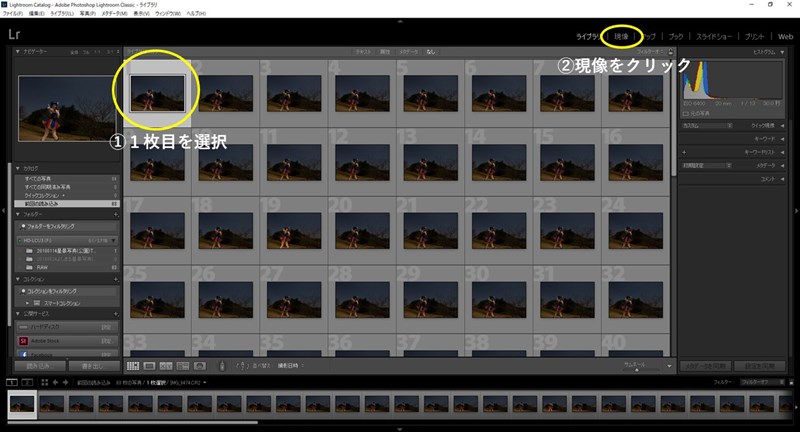Viewport: 800px width, 432px height.
Task: Open the ブック module tab
Action: (676, 37)
